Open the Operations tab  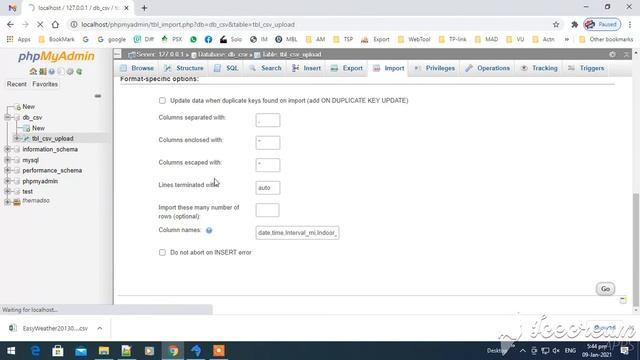(488, 68)
